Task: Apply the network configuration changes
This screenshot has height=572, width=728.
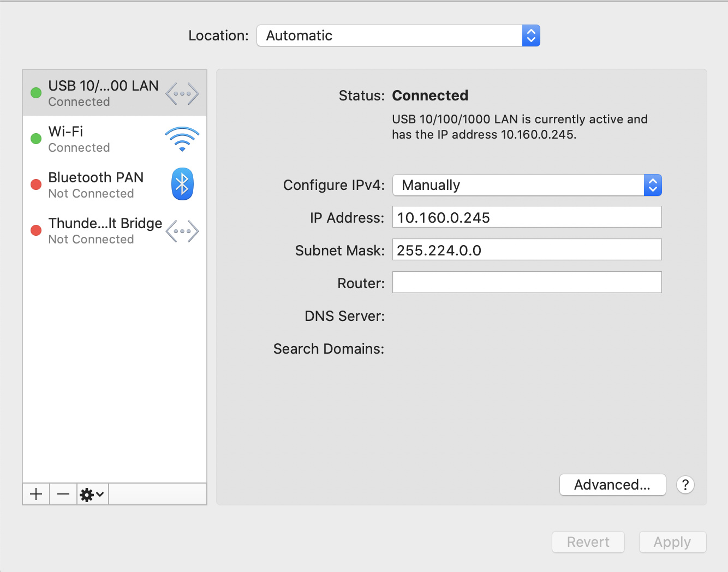Action: [x=672, y=542]
